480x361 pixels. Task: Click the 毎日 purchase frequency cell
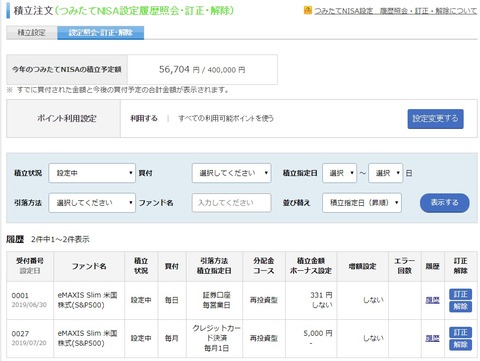click(172, 300)
